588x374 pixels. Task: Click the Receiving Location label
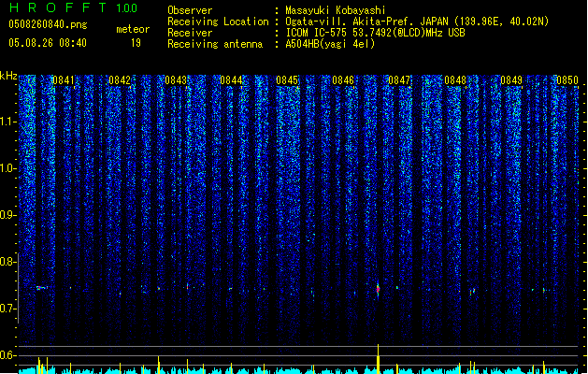click(x=218, y=22)
